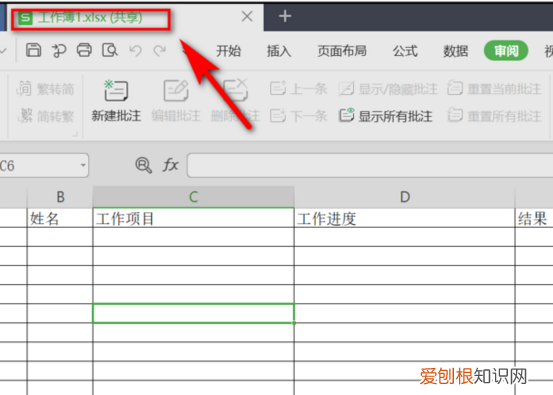
Task: Click Reset Current Comment (重置当前批注)
Action: point(494,89)
